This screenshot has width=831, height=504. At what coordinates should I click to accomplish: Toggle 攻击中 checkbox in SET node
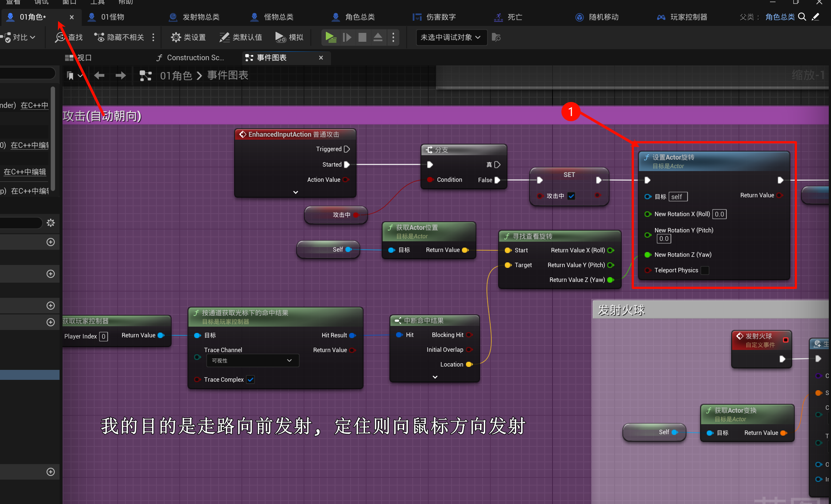coord(571,196)
